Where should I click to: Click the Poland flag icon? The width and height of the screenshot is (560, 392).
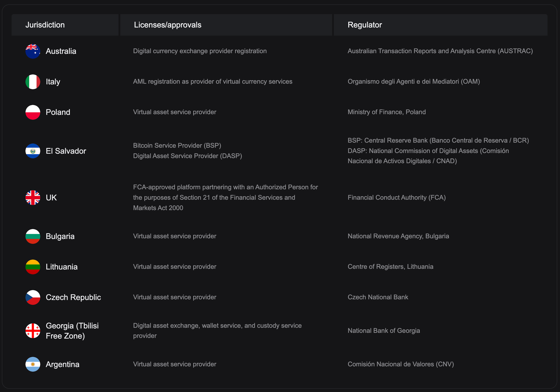[33, 112]
